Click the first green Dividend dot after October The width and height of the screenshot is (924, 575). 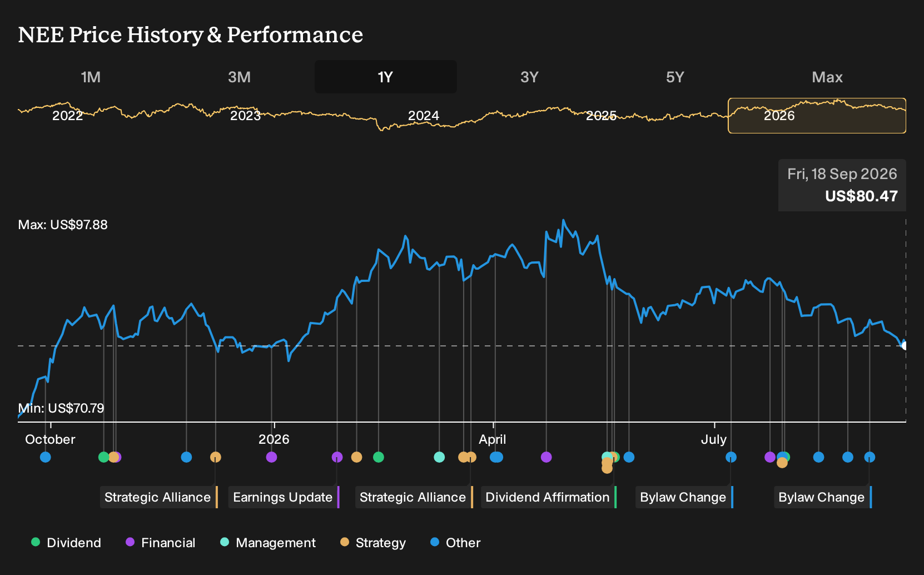pyautogui.click(x=103, y=457)
